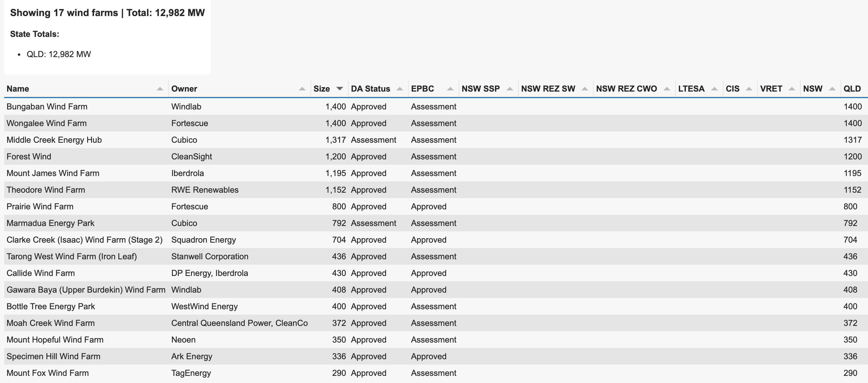The height and width of the screenshot is (383, 868).
Task: Select the Clarke Creek (Isaac) Wind Farm row
Action: pos(84,240)
